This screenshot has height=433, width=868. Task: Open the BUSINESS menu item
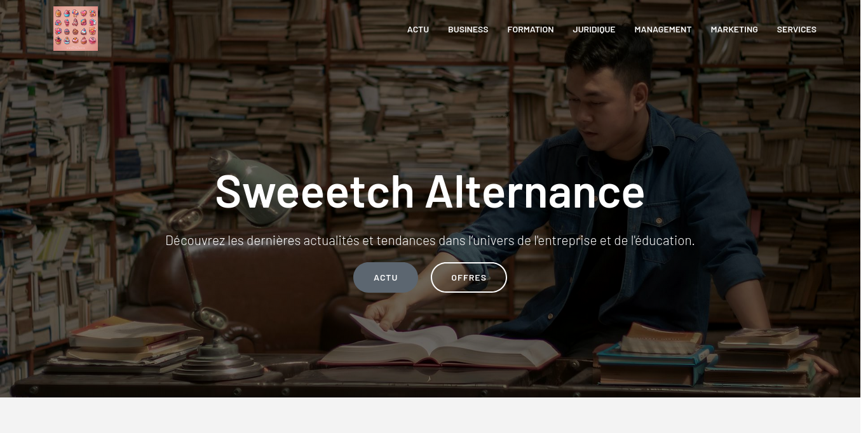tap(468, 29)
